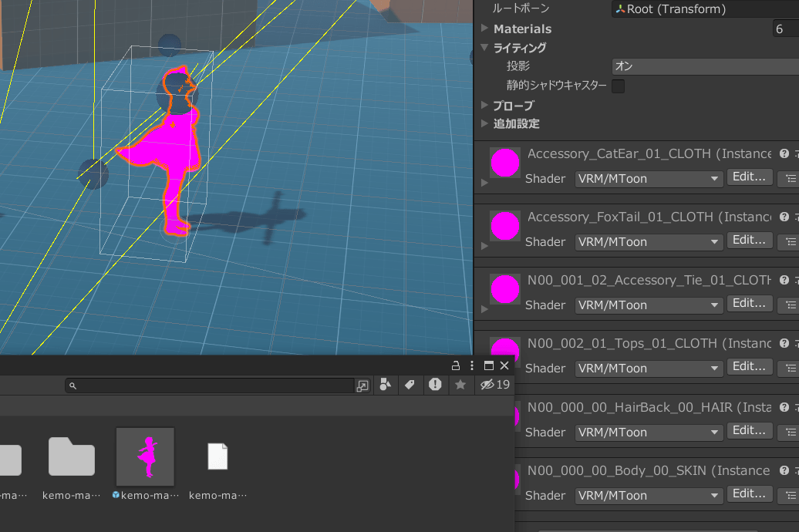Screen dimensions: 799x532
Task: Select the magenta kemo-ma prefab thumbnail
Action: 145,457
